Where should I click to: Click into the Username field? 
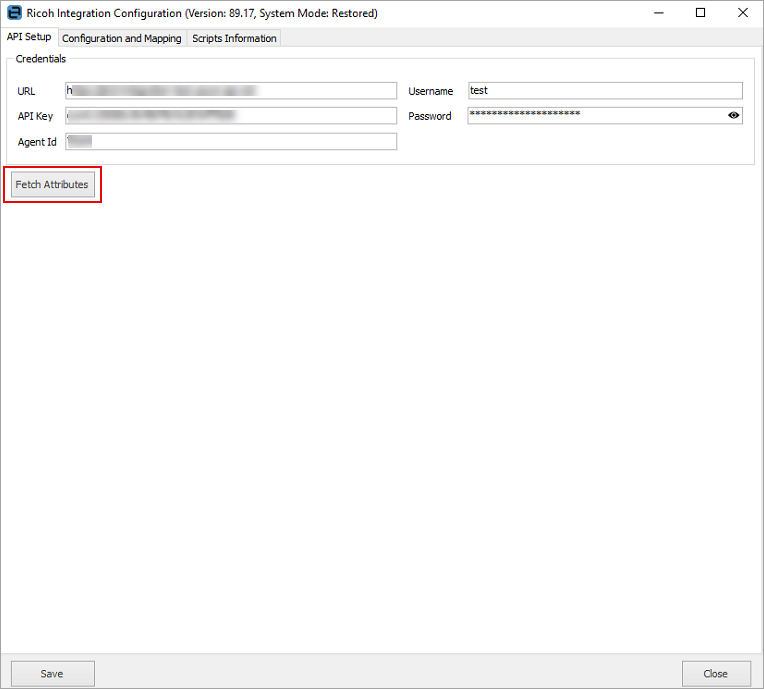(605, 91)
